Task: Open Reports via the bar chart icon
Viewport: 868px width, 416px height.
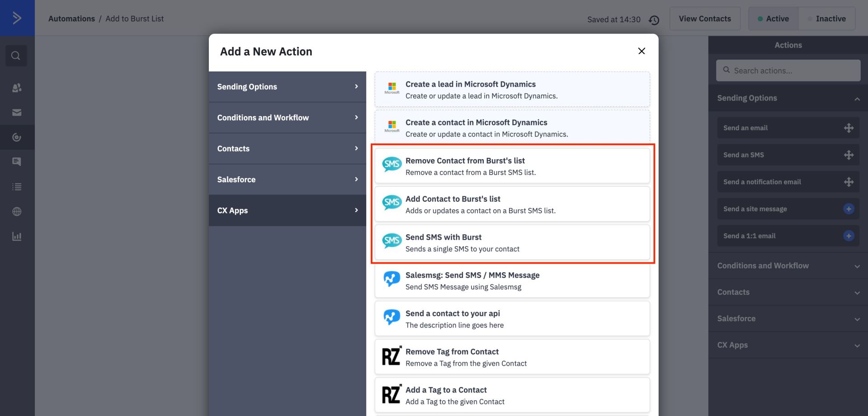Action: pos(17,236)
